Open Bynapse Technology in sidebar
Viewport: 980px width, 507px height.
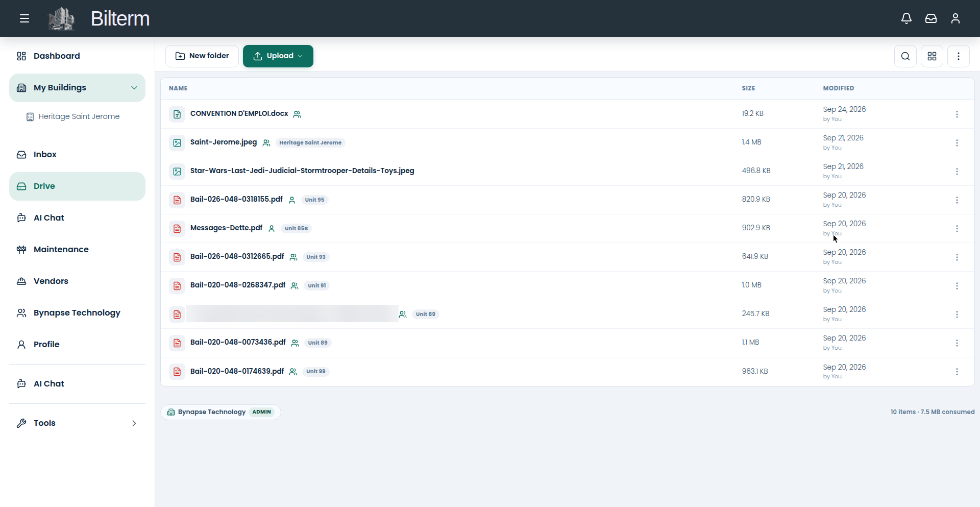coord(77,313)
